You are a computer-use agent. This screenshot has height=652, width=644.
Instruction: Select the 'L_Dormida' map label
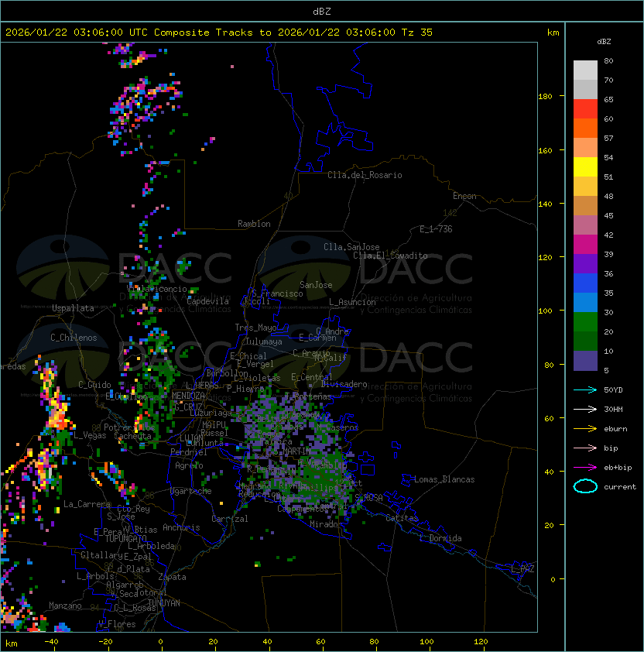coord(440,538)
